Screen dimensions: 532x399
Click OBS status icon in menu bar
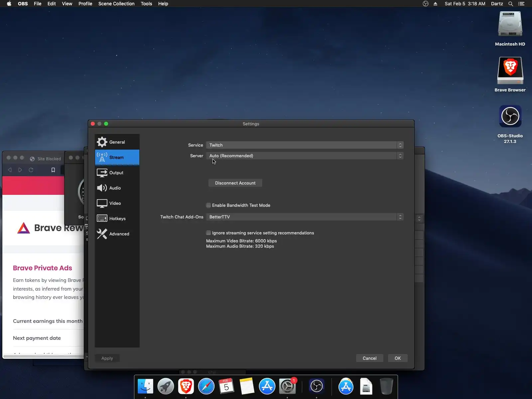[x=426, y=4]
